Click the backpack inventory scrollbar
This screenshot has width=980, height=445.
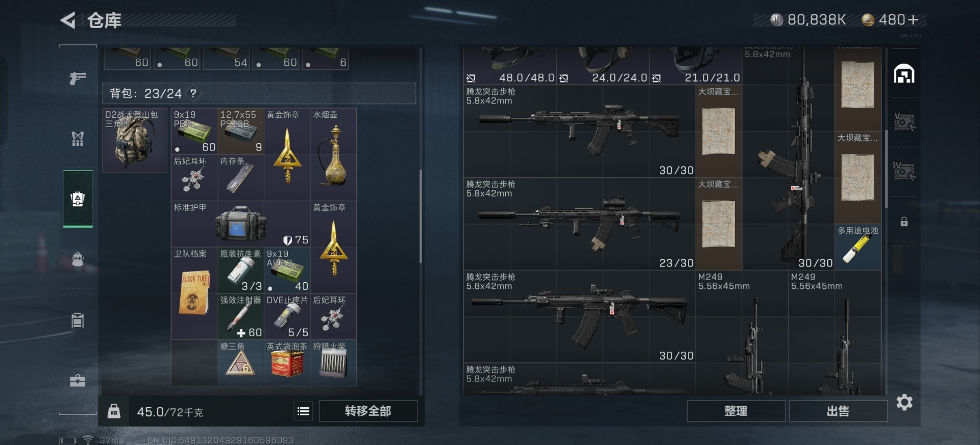(x=421, y=216)
